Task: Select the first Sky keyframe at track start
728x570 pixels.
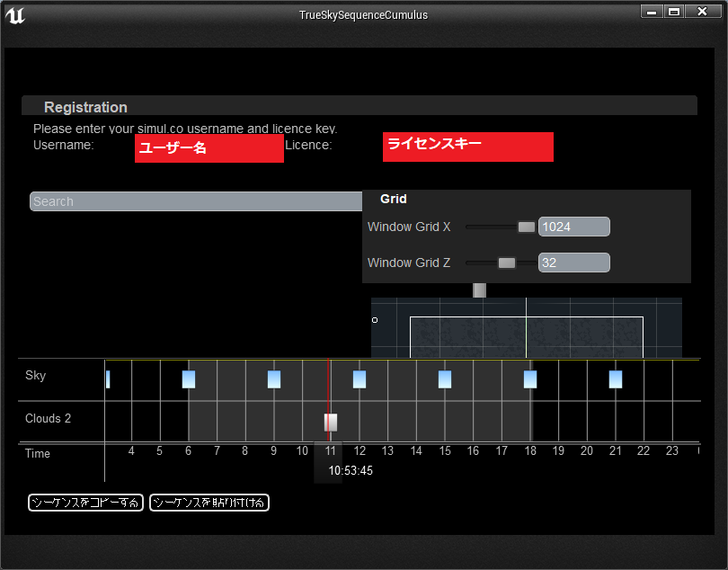Action: (108, 379)
